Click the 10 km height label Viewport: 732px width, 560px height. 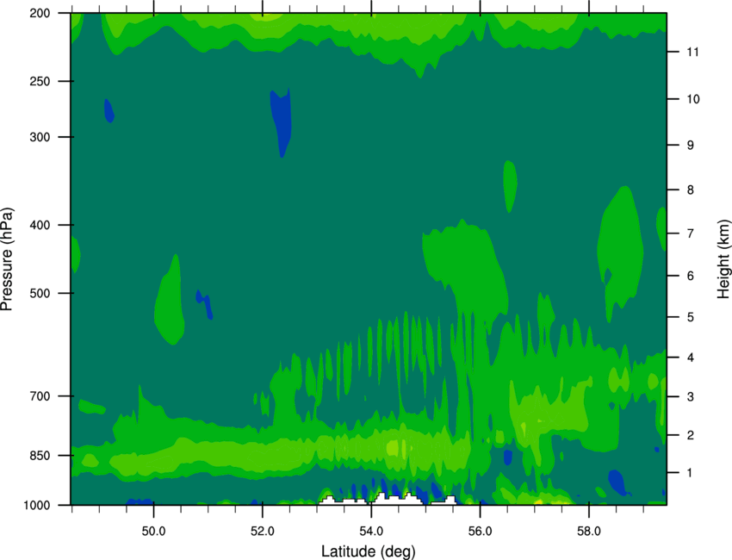pos(692,99)
